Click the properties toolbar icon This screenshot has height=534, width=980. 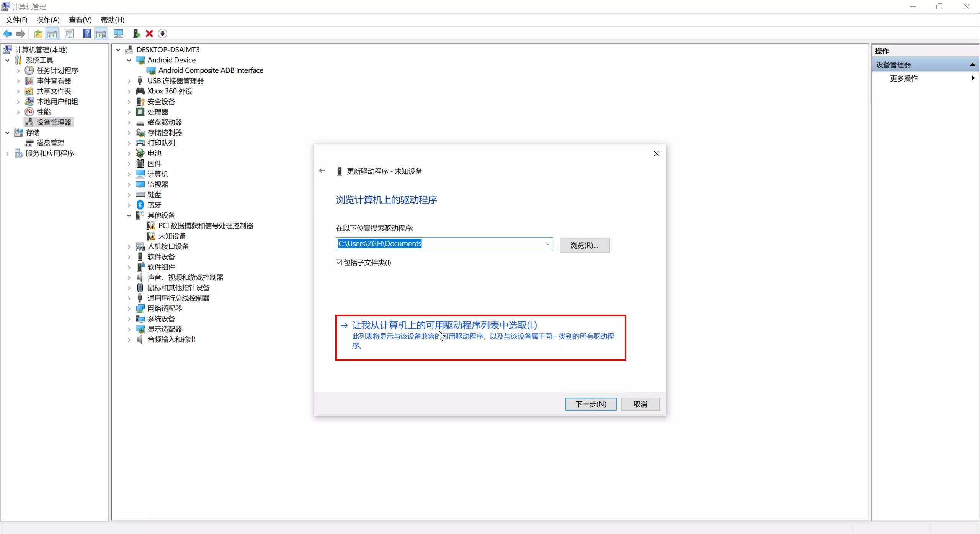tap(69, 34)
